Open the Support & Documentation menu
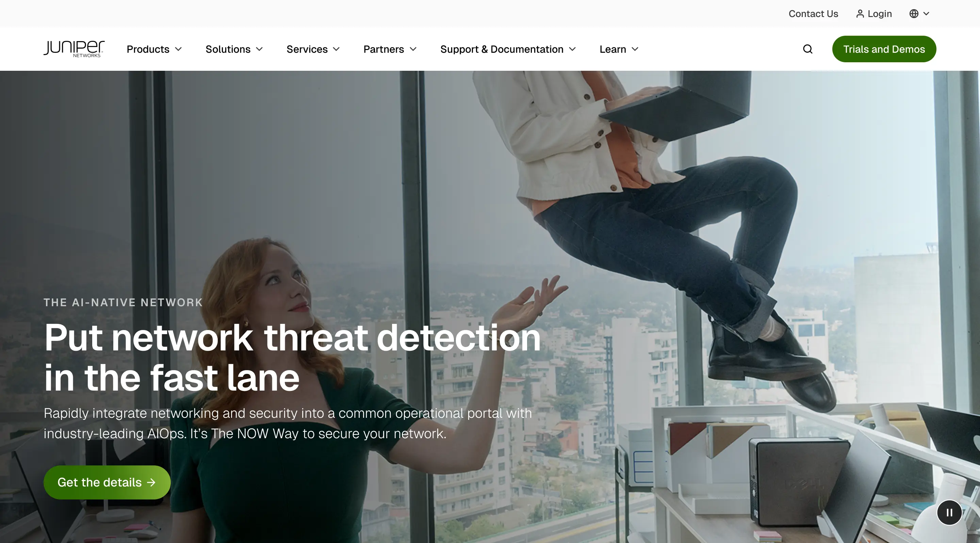This screenshot has height=543, width=980. (502, 49)
